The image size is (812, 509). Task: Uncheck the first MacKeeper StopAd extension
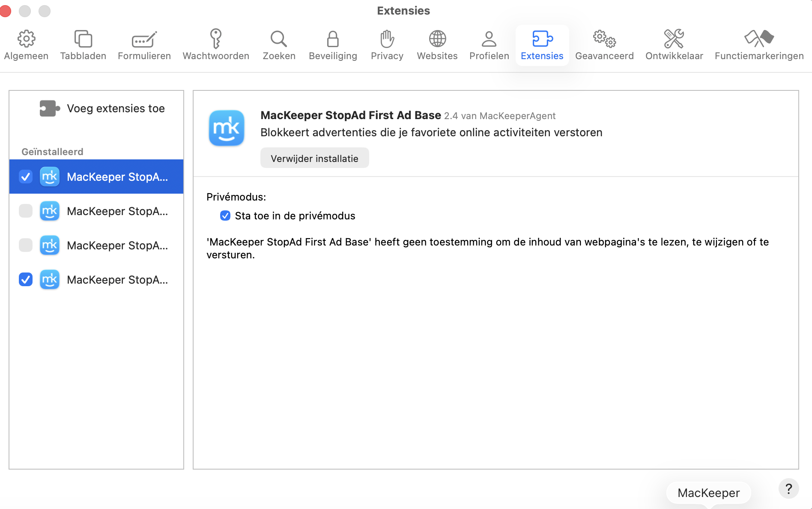pos(25,176)
